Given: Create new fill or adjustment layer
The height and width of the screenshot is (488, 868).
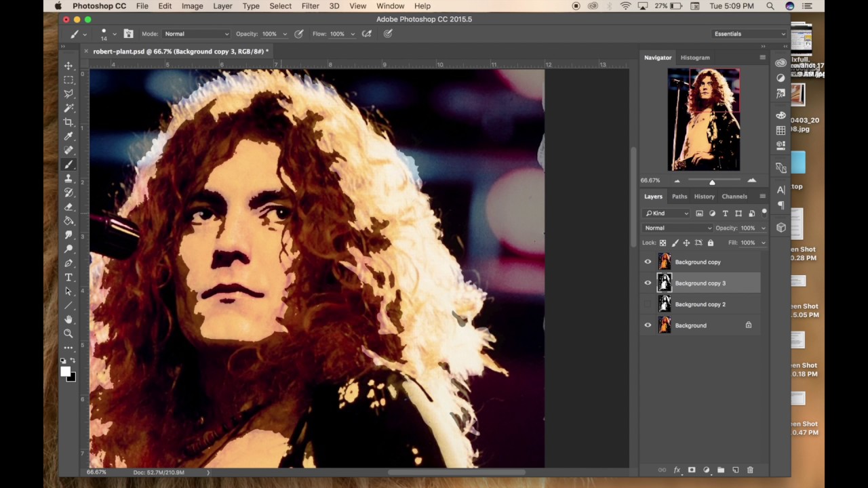Looking at the screenshot, I should tap(706, 470).
